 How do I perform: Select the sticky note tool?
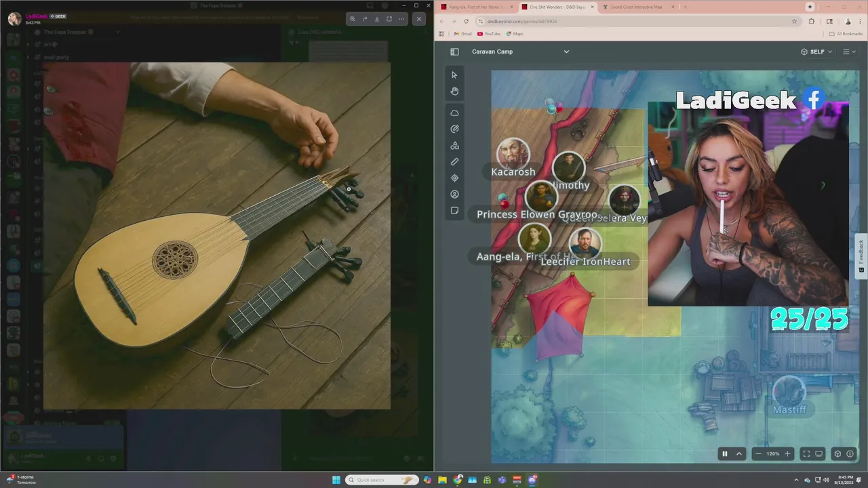454,211
